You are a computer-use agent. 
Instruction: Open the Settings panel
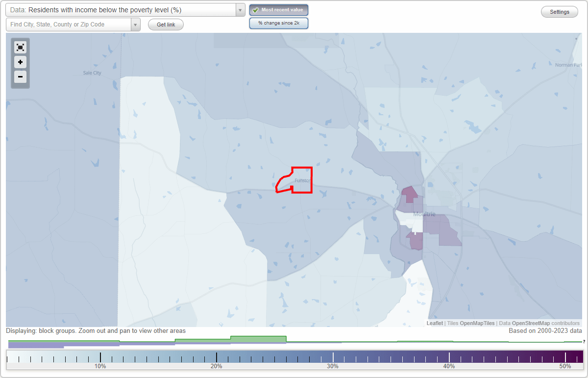tap(559, 11)
